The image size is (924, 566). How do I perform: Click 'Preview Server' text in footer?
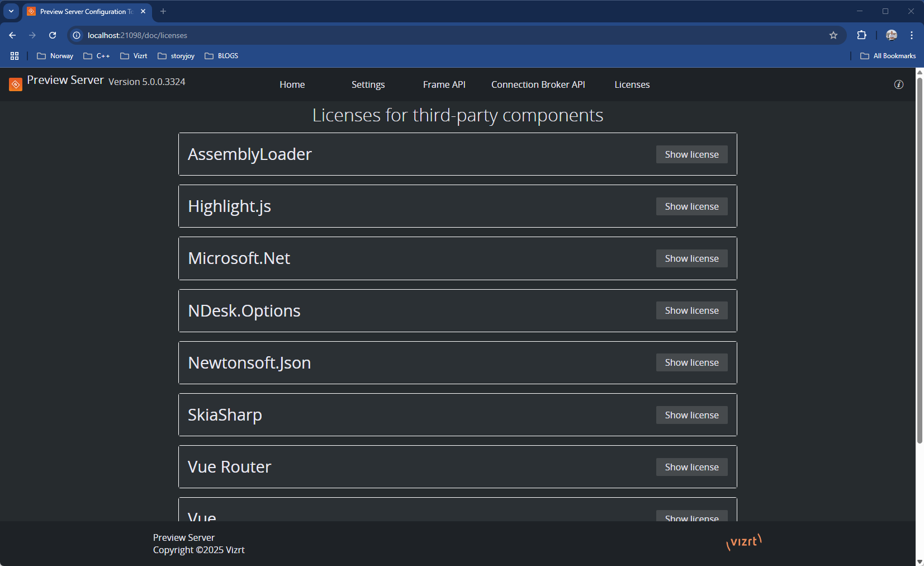(x=184, y=537)
